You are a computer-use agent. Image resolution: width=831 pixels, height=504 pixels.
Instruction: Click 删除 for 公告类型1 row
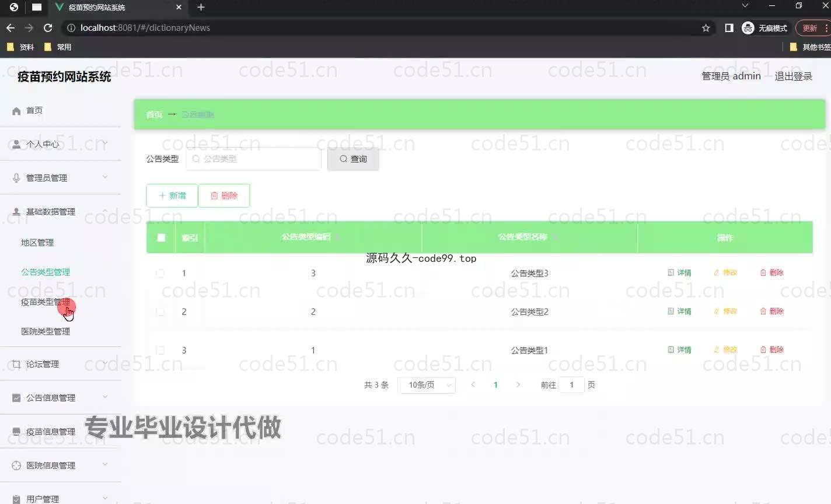coord(771,349)
